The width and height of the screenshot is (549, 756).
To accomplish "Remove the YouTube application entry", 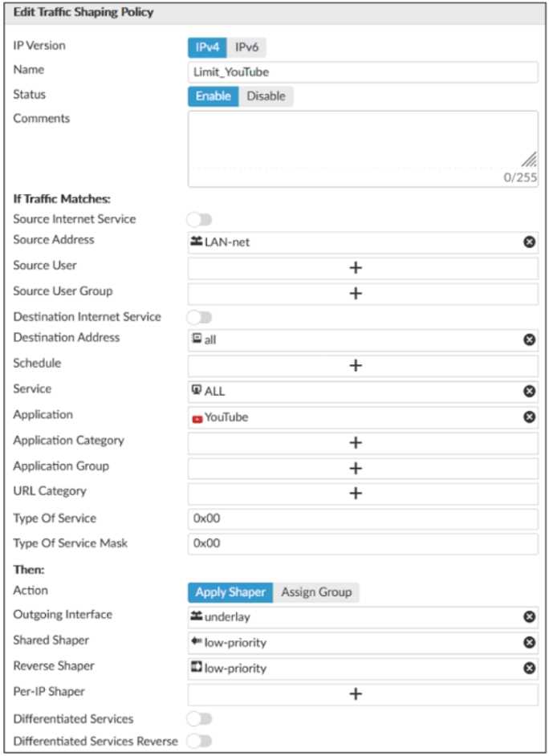I will pos(527,416).
